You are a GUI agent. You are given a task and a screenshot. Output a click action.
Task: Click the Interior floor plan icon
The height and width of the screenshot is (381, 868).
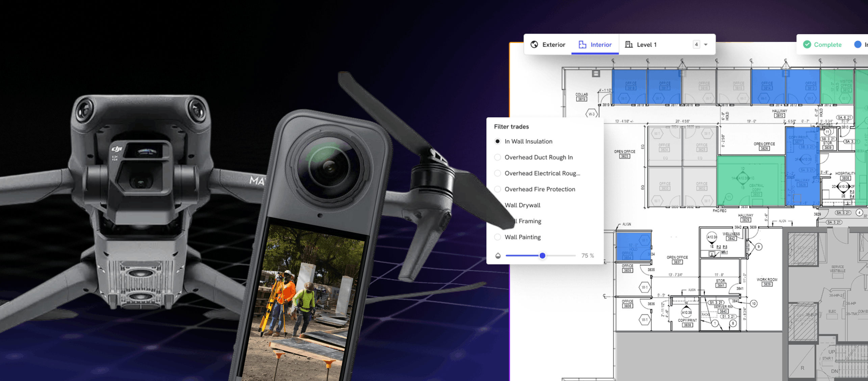click(582, 45)
